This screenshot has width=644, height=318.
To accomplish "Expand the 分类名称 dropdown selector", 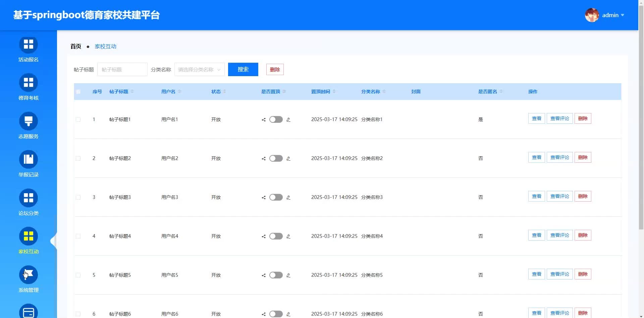I will coord(199,69).
